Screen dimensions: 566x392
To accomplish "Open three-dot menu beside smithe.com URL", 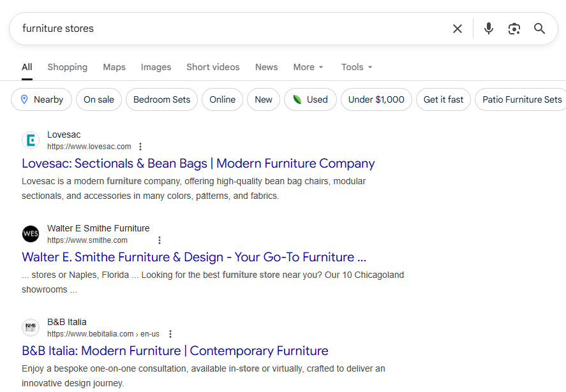I will click(x=160, y=240).
